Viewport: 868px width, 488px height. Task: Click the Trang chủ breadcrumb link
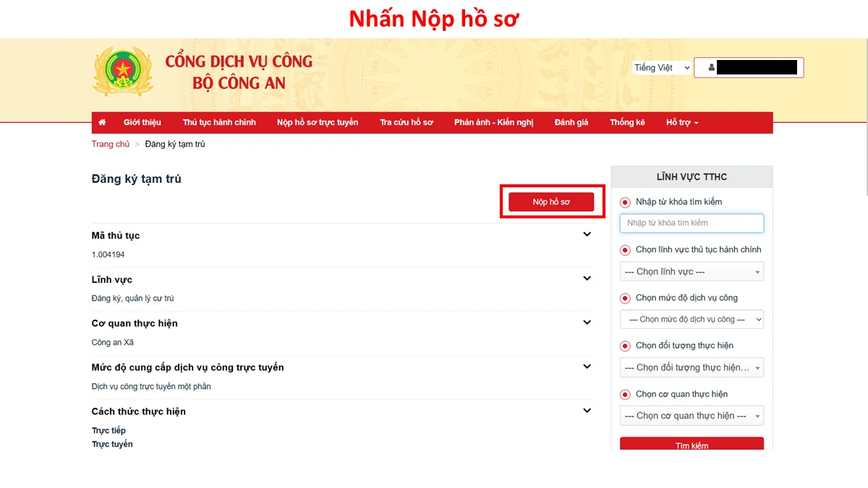111,144
